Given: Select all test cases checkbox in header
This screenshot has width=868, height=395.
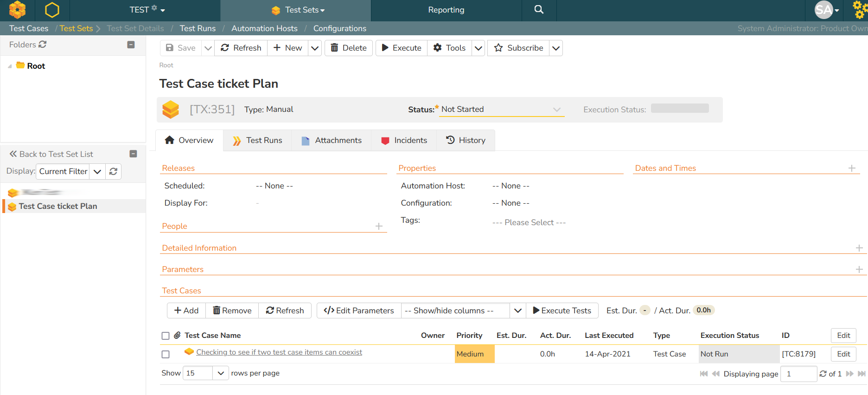Looking at the screenshot, I should pos(166,336).
